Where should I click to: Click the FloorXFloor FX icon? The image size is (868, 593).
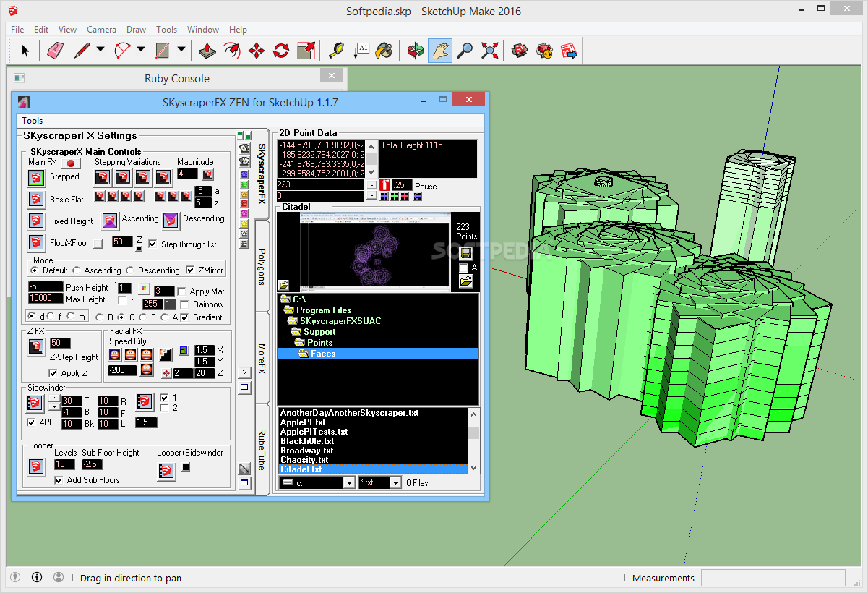tap(36, 242)
